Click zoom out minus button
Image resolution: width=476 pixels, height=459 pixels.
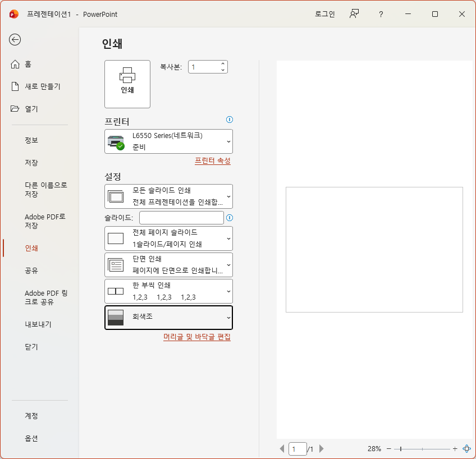pos(389,449)
